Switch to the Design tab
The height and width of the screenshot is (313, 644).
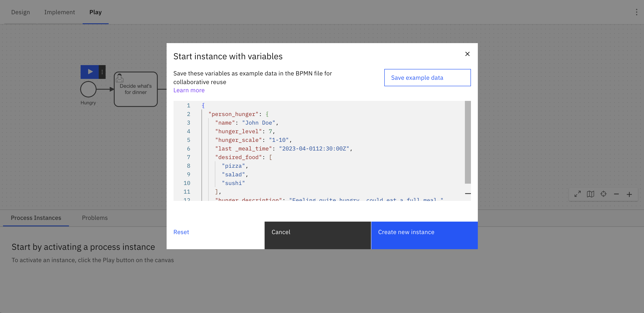coord(20,12)
